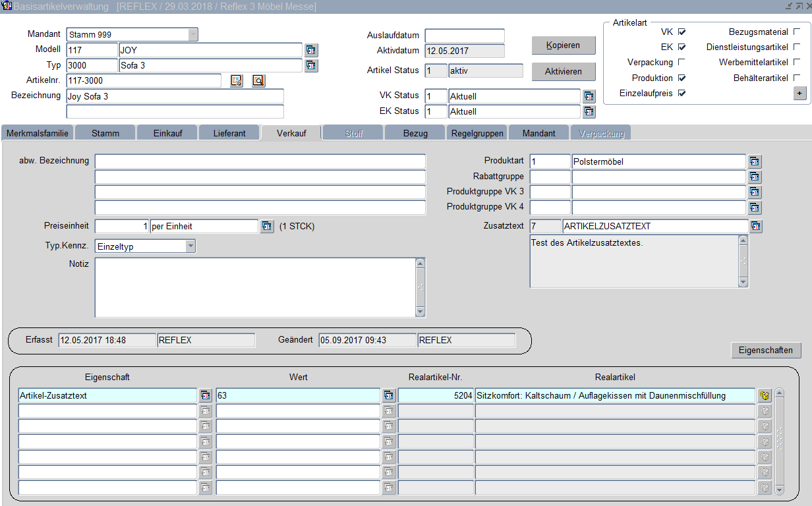Click the yellow icon in the Realartikel row
812x506 pixels.
[765, 395]
